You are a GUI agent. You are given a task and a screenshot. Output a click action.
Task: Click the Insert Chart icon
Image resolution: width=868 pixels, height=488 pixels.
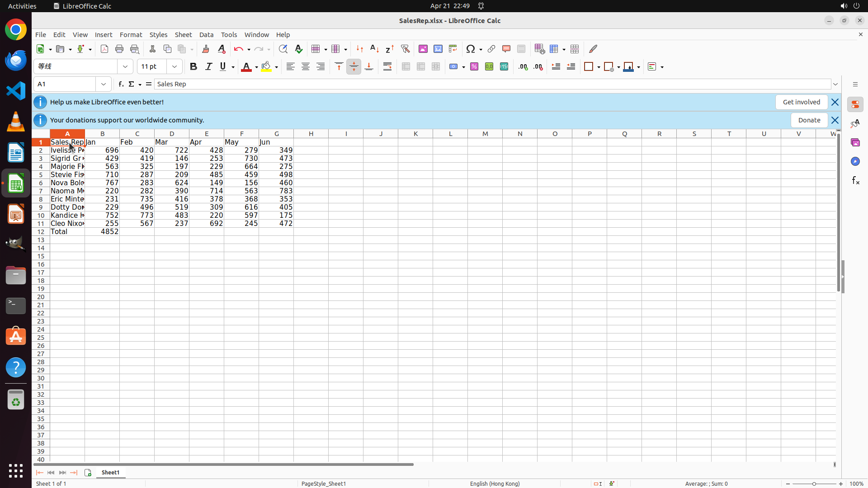coord(438,49)
